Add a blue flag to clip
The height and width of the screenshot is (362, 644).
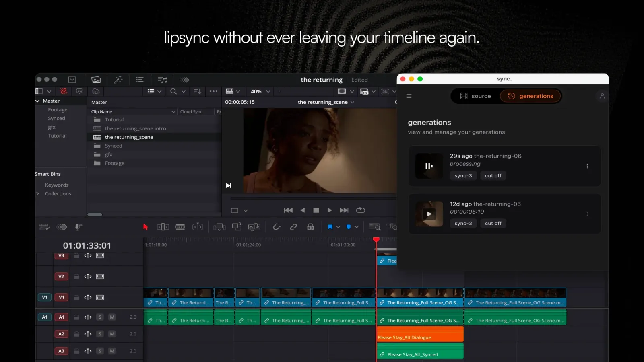click(x=330, y=227)
